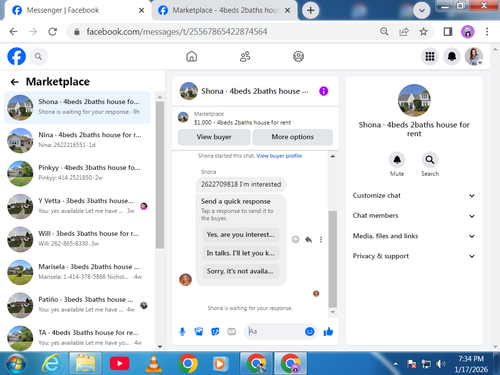Send a thumbs up like

(x=328, y=332)
